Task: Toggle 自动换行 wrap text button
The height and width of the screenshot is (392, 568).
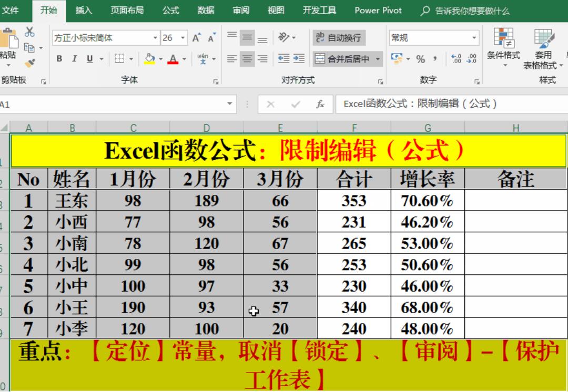Action: point(339,38)
